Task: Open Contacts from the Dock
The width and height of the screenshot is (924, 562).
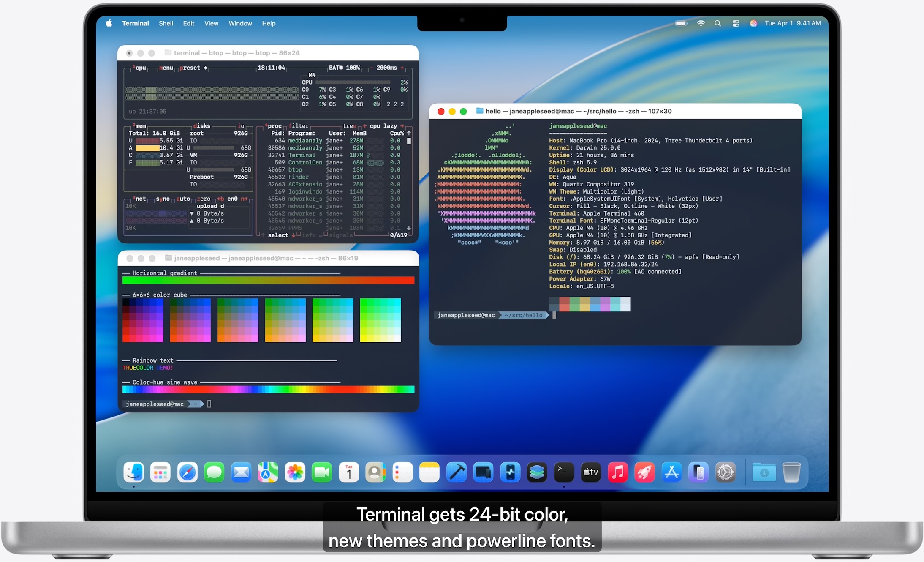Action: click(x=376, y=472)
